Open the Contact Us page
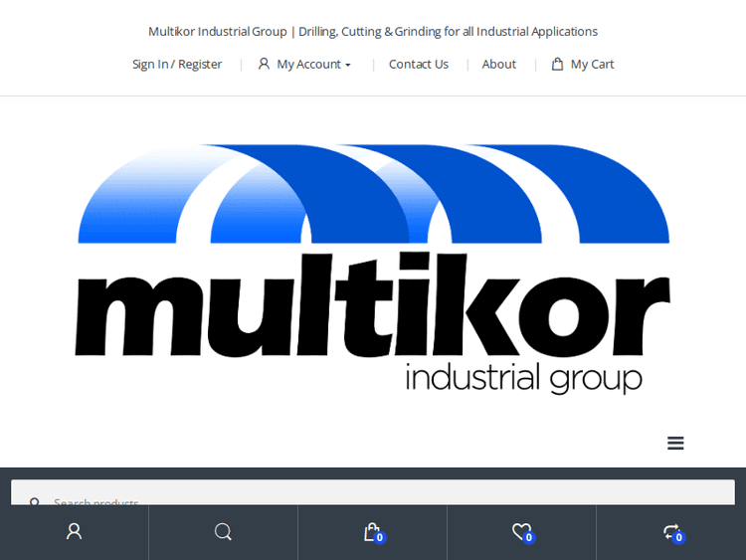This screenshot has width=746, height=560. tap(419, 65)
